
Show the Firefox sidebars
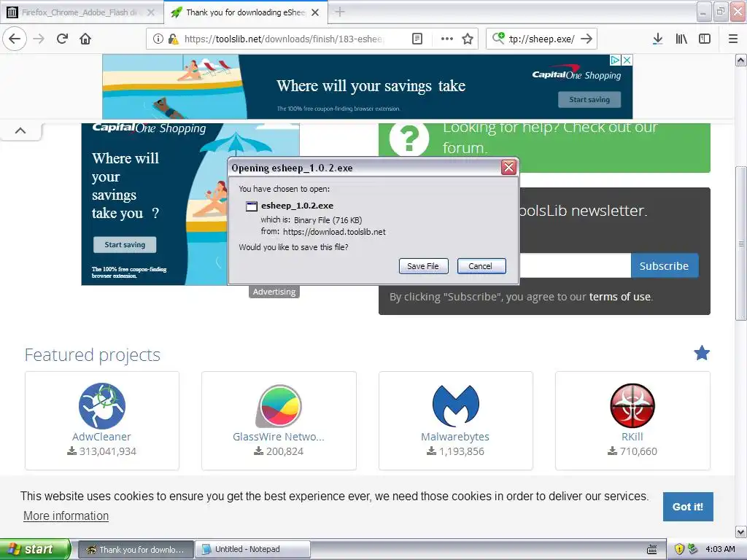(705, 39)
